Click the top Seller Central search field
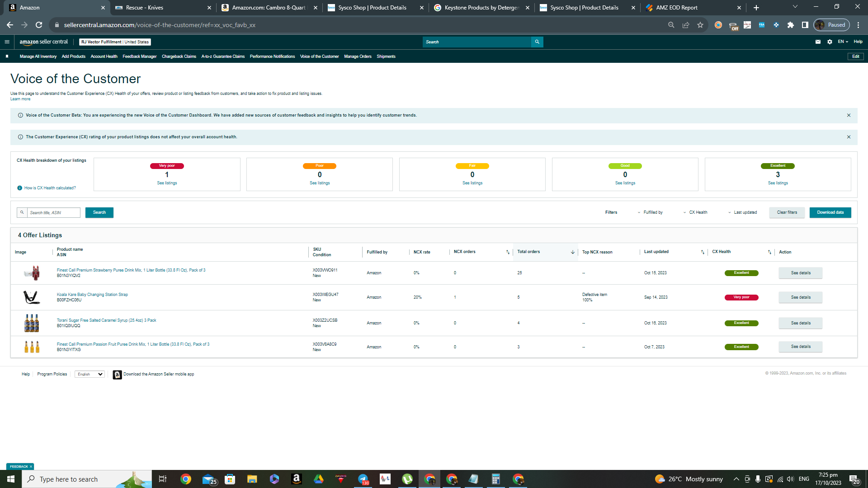 tap(477, 42)
